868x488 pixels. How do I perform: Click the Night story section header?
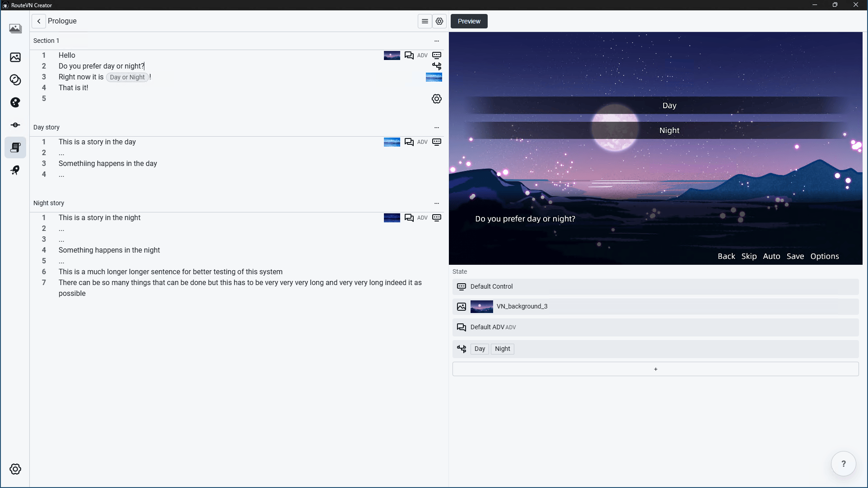(49, 203)
